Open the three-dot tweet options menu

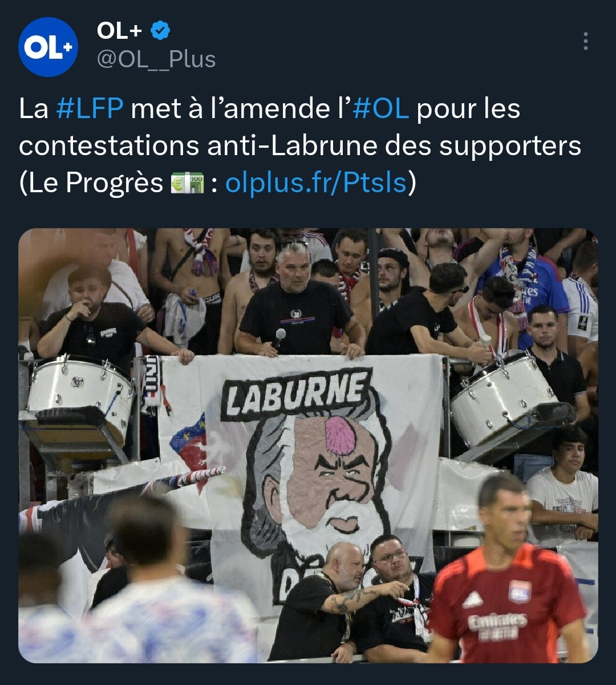click(585, 41)
